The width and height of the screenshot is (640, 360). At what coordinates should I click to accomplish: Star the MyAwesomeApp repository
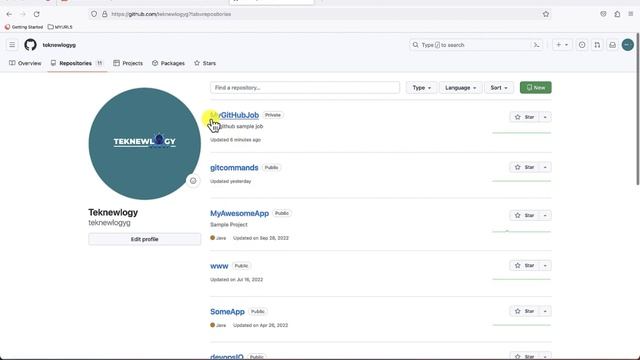click(524, 216)
